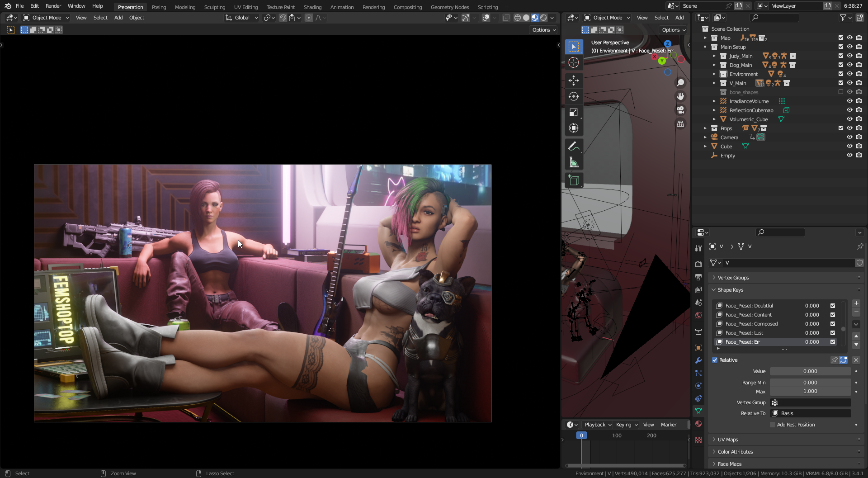
Task: Collapse the Main Setup collection
Action: 705,47
